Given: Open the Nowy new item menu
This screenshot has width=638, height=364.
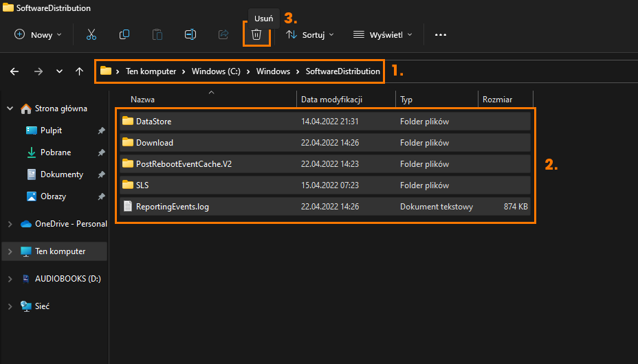Looking at the screenshot, I should (x=38, y=34).
